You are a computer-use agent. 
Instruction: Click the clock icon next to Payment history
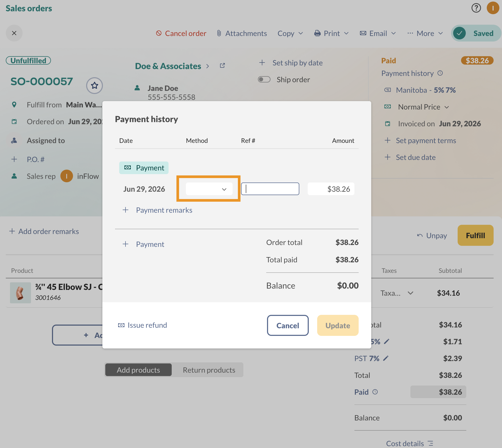(x=440, y=73)
